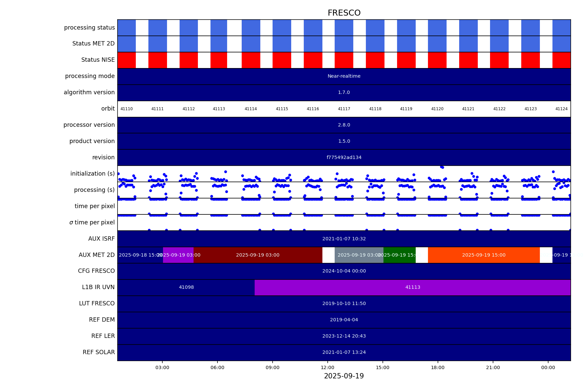Click the purple 41113 L1B IR UVN segment
The image size is (588, 392).
[412, 287]
